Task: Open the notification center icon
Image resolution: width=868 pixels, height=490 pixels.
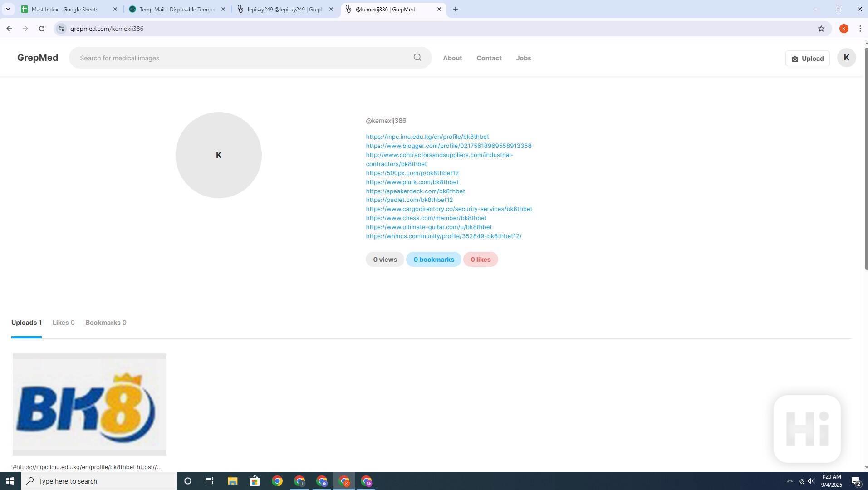Action: click(x=856, y=481)
